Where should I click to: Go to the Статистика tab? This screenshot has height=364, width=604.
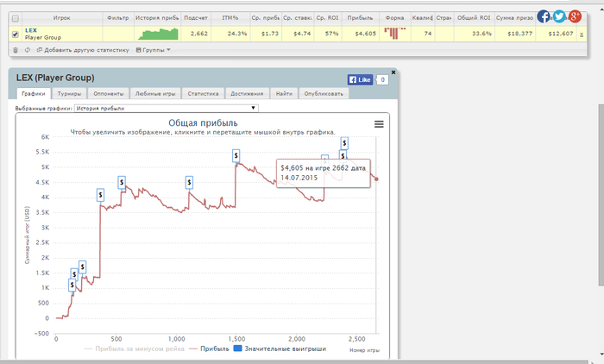(x=203, y=94)
